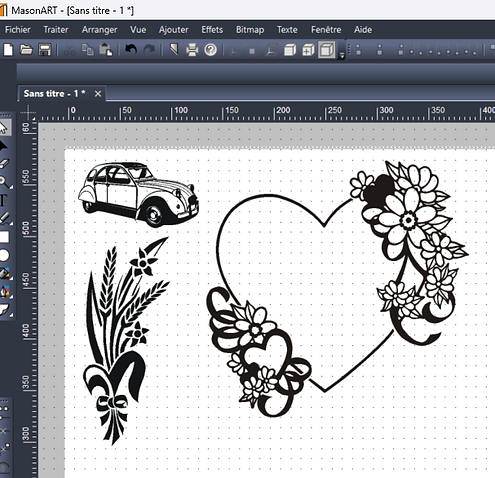Select the node edit black arrow tool
Image resolution: width=495 pixels, height=478 pixels.
click(3, 146)
